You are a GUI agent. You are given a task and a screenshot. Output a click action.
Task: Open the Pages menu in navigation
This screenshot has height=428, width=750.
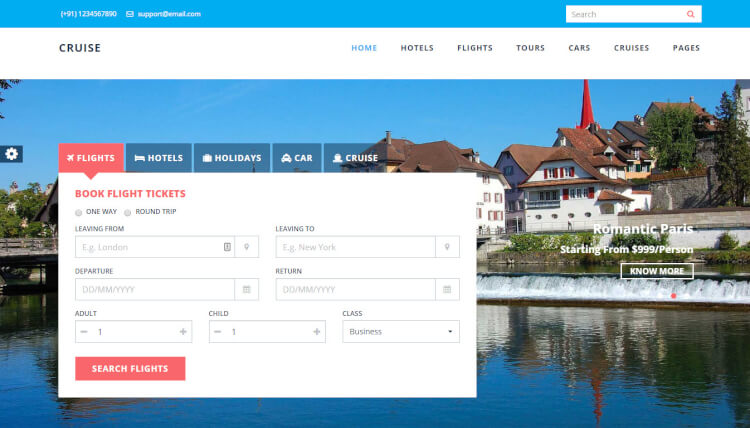(x=686, y=48)
